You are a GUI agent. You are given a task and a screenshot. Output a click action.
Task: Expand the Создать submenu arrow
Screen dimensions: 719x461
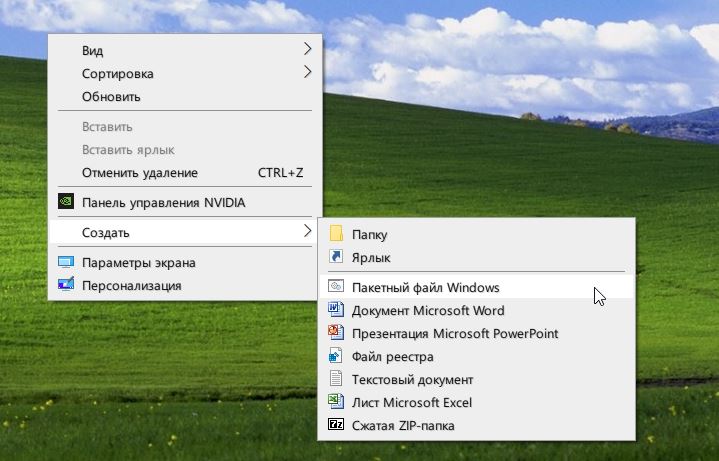[308, 231]
